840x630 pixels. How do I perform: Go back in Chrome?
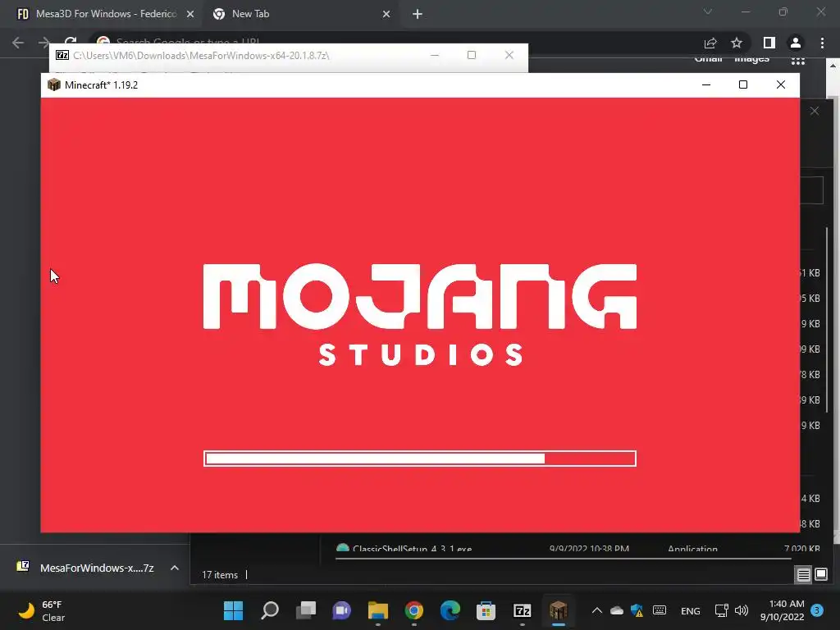pos(18,43)
